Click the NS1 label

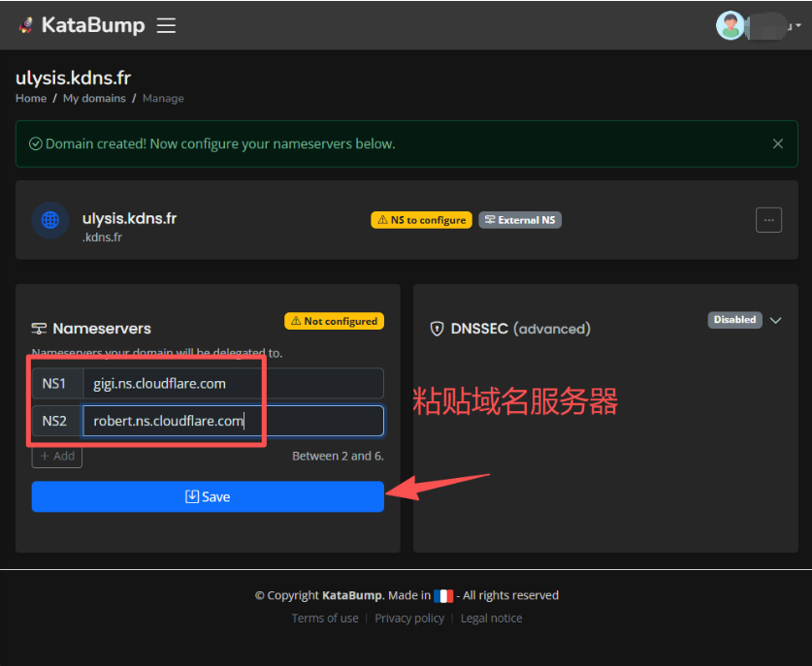point(54,384)
